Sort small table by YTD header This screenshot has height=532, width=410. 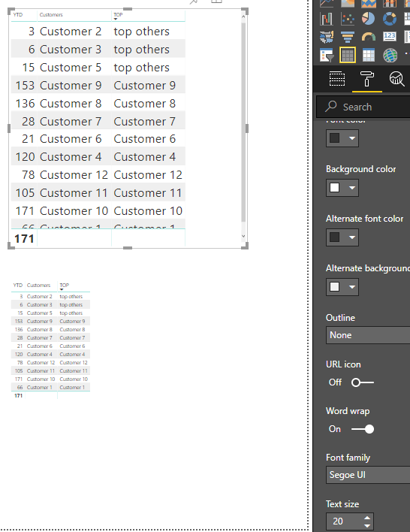(x=18, y=285)
